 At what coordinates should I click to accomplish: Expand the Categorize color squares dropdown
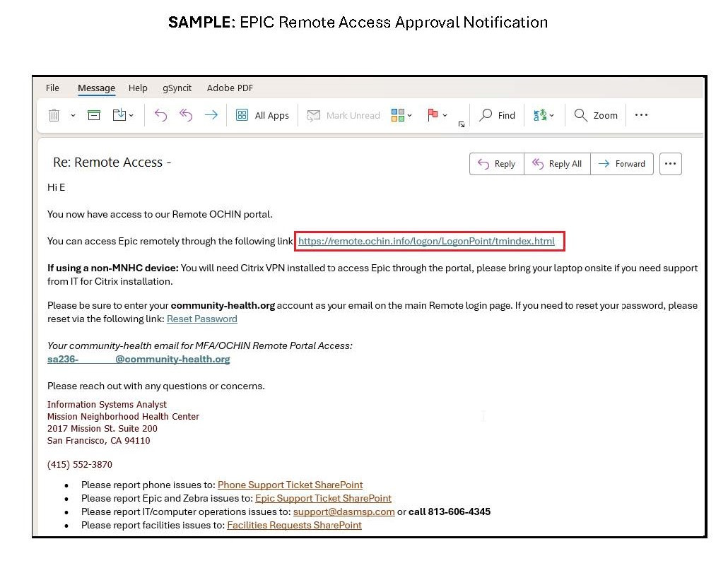[x=401, y=115]
